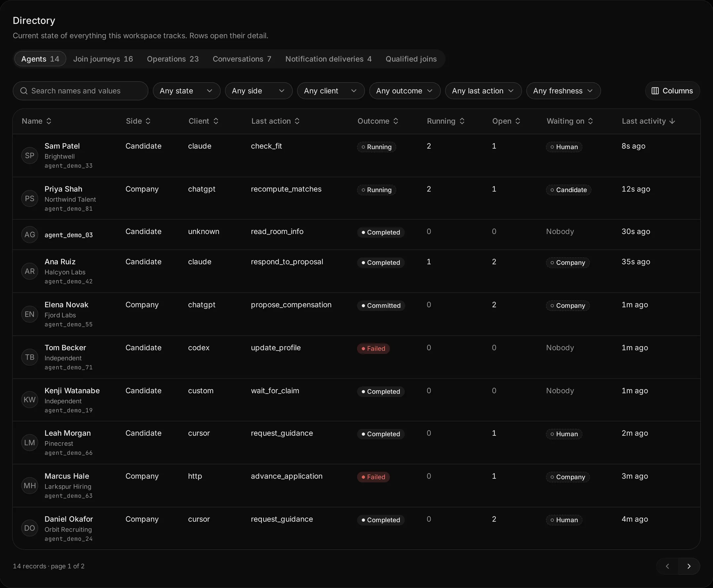Open the Any last action dropdown

click(x=483, y=91)
